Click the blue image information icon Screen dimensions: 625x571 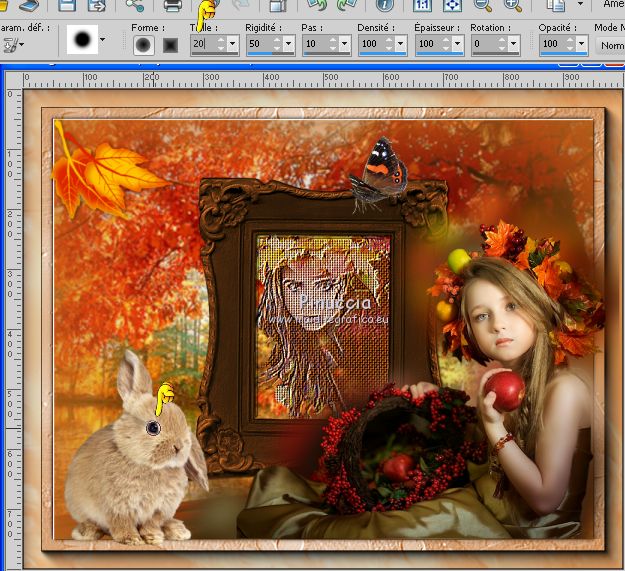tap(385, 5)
